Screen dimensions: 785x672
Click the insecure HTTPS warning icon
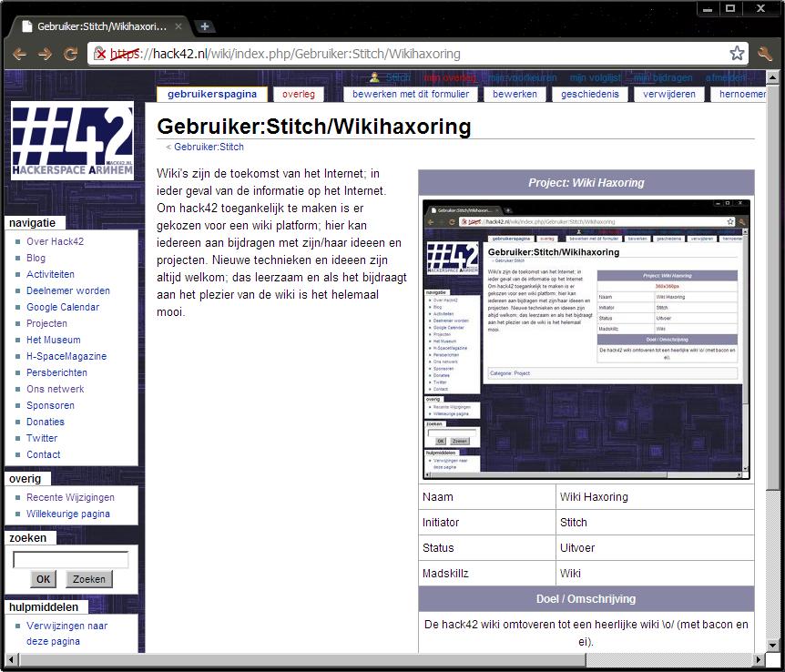click(x=101, y=54)
